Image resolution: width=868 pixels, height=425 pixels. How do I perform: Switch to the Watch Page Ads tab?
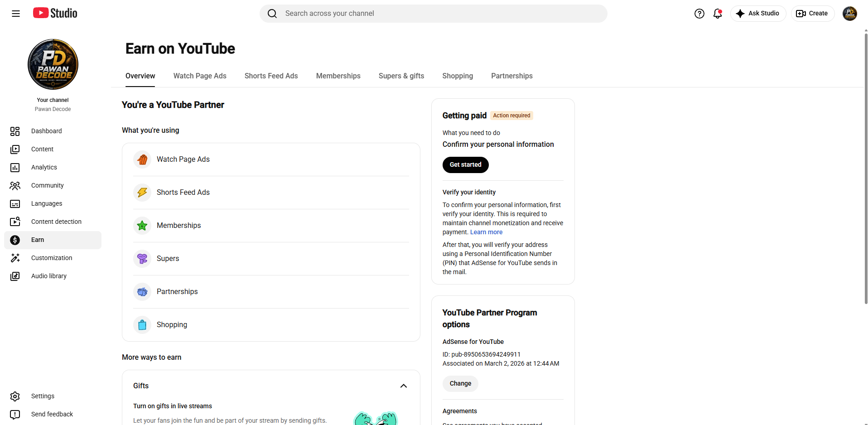coord(200,76)
